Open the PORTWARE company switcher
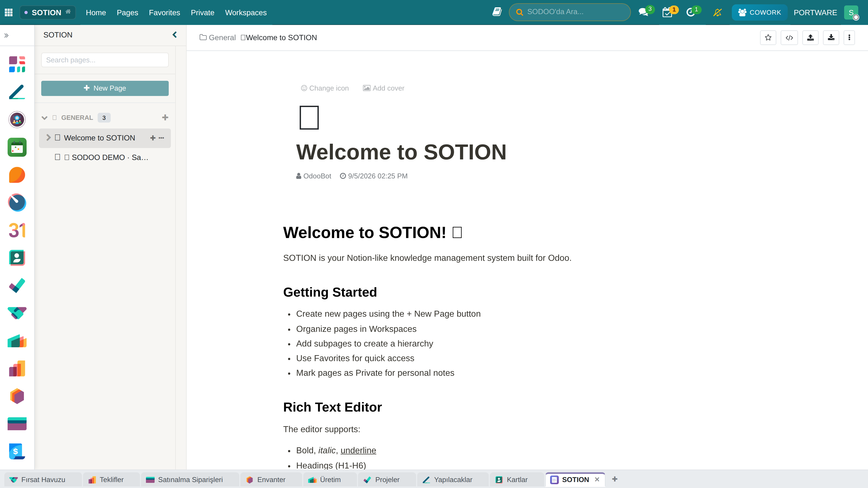This screenshot has width=868, height=488. point(815,12)
